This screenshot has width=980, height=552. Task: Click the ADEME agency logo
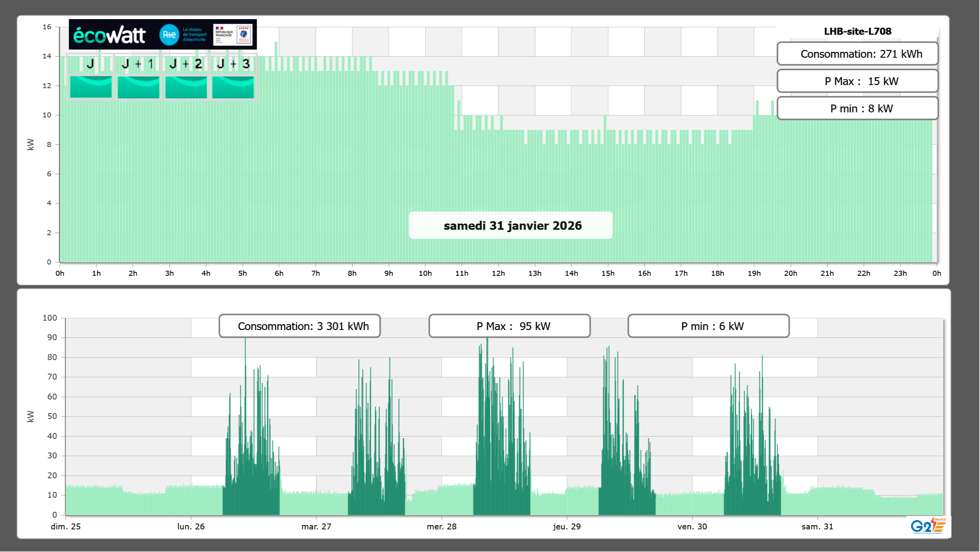244,35
